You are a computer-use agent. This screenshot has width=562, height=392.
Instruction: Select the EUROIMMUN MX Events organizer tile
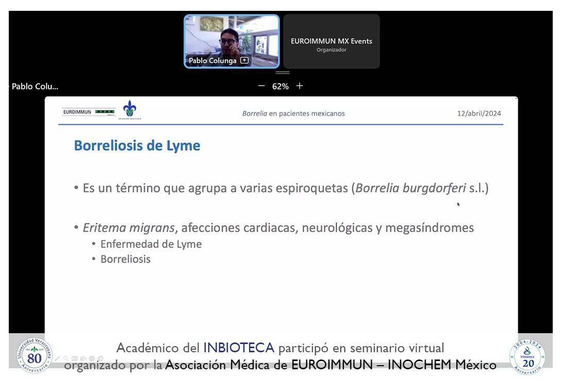tap(332, 41)
